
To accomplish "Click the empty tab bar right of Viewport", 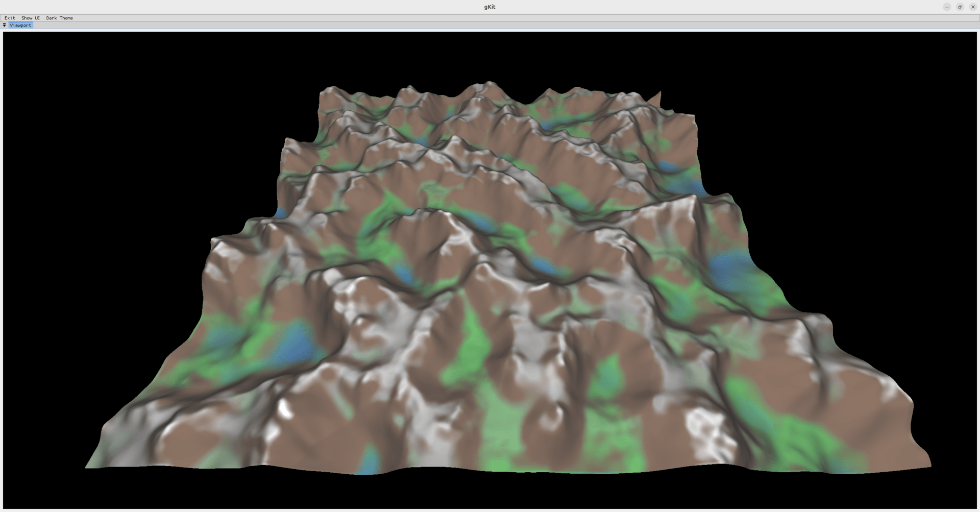I will point(505,25).
